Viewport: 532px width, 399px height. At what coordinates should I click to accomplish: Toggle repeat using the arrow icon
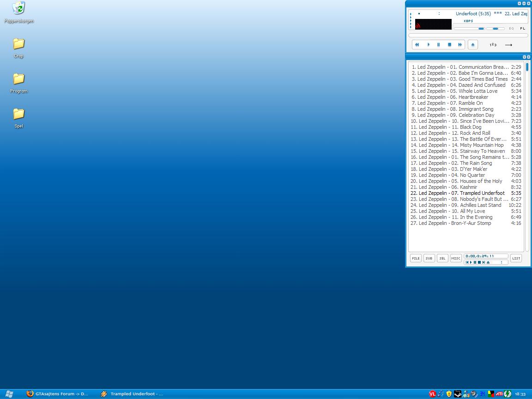point(508,45)
